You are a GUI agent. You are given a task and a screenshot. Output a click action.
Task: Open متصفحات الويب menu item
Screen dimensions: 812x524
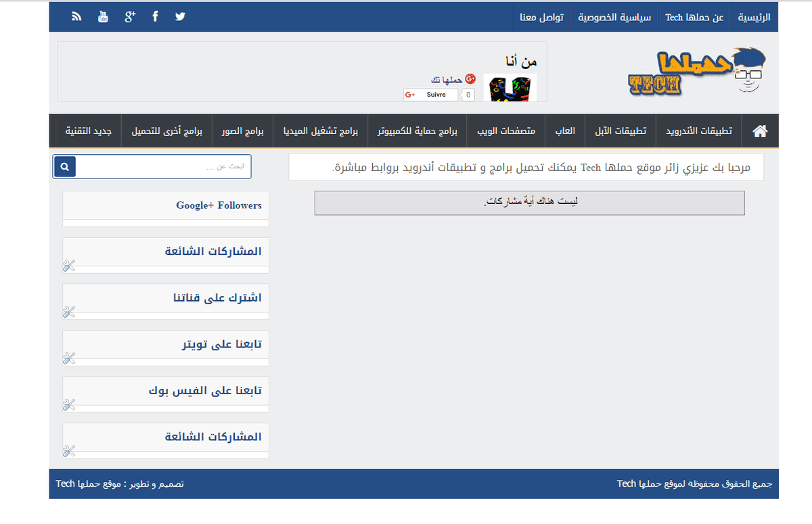pos(506,130)
